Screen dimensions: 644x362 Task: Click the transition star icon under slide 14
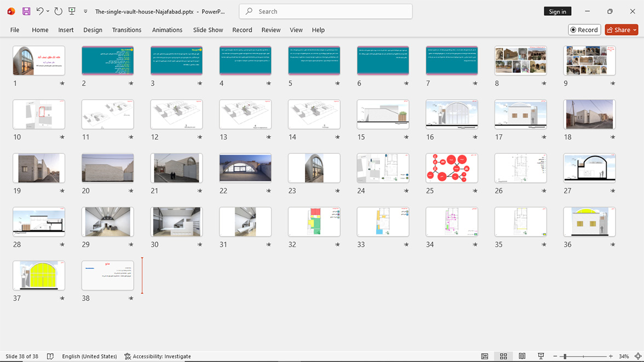point(337,137)
